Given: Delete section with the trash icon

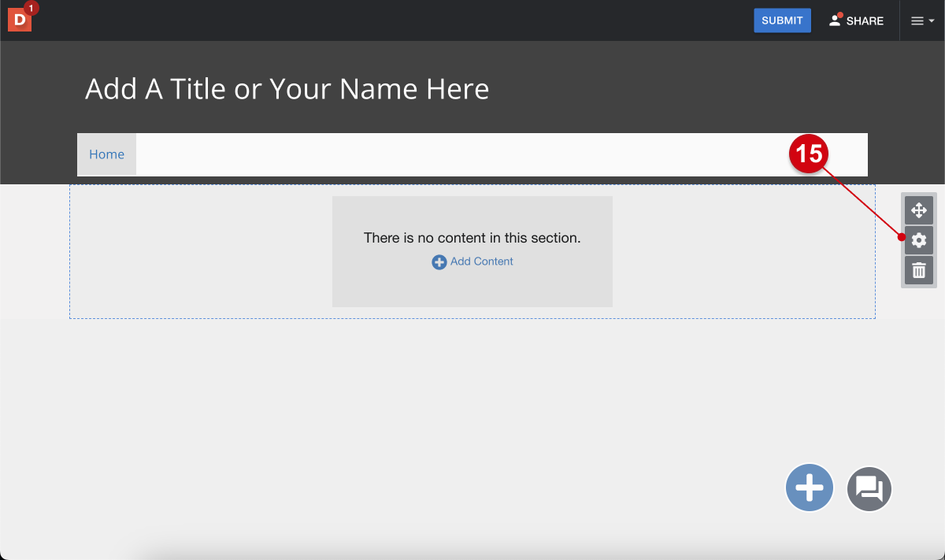Looking at the screenshot, I should [x=918, y=270].
